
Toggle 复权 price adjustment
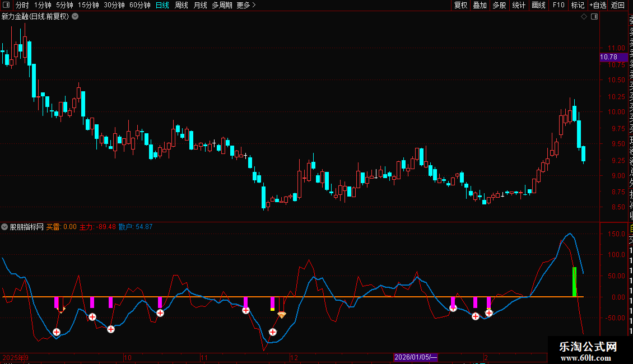460,5
